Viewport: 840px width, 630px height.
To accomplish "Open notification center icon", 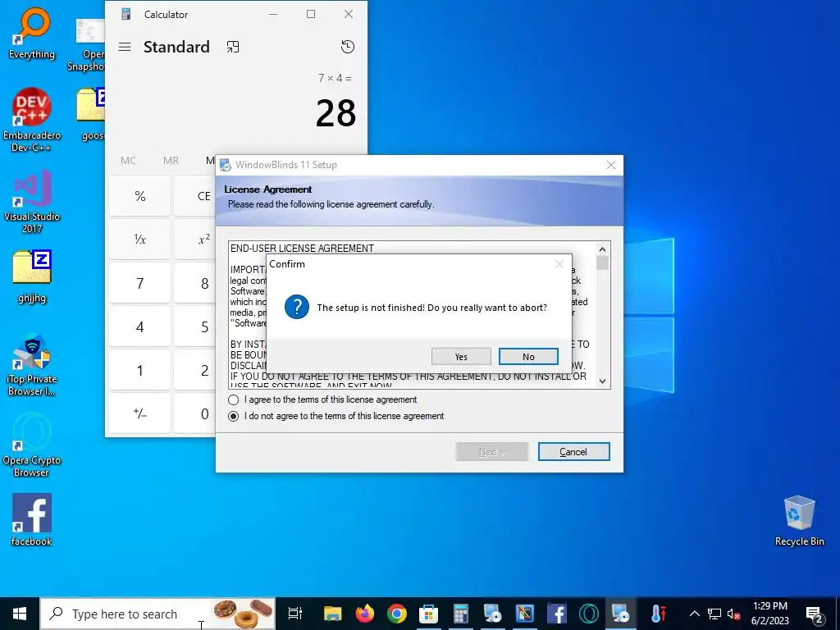I will click(815, 614).
